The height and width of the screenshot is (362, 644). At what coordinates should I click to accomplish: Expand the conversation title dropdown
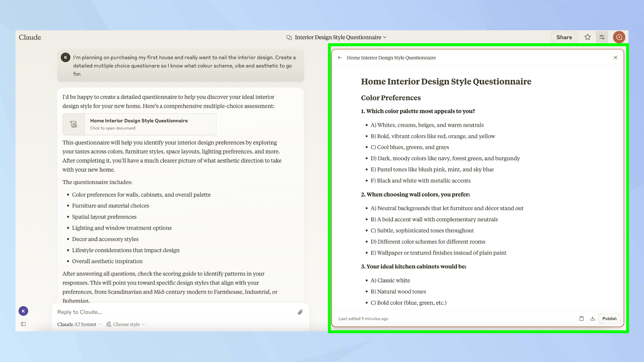384,37
